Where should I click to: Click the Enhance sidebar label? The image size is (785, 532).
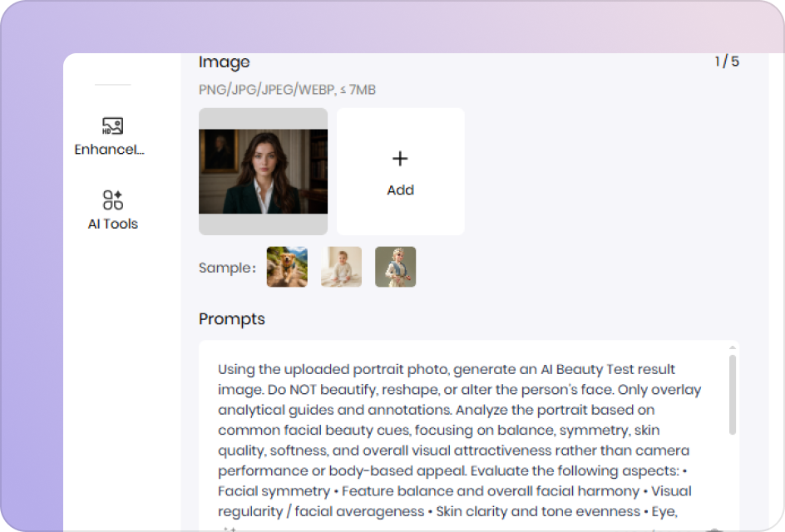pos(110,150)
